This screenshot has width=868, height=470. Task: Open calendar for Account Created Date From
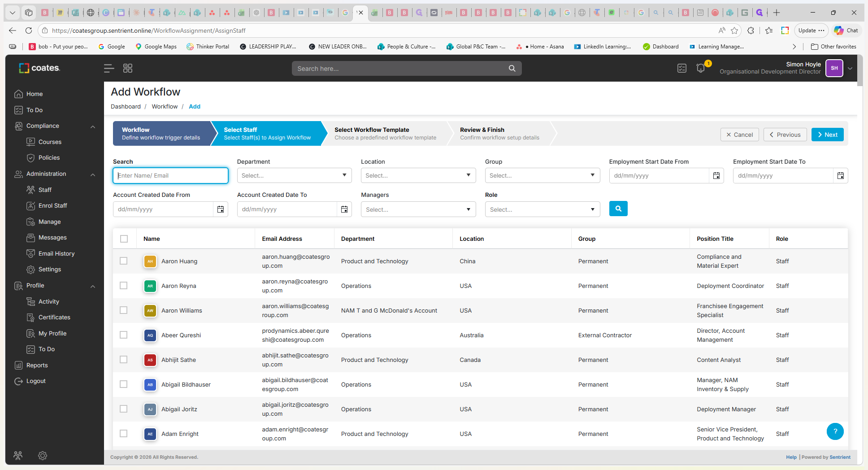(x=221, y=209)
